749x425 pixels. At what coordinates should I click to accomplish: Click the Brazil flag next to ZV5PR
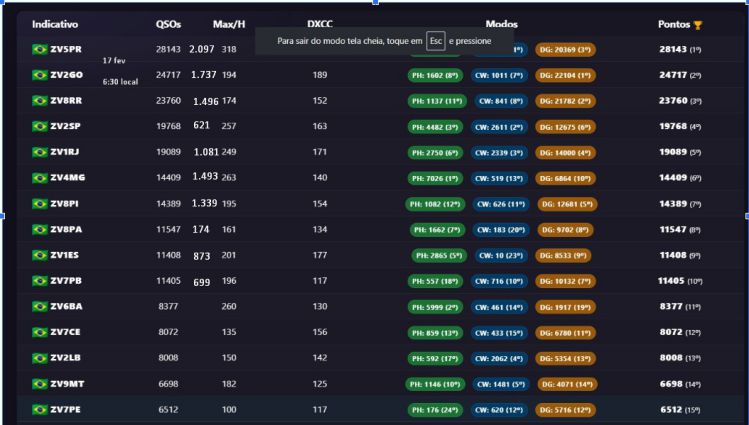coord(40,49)
